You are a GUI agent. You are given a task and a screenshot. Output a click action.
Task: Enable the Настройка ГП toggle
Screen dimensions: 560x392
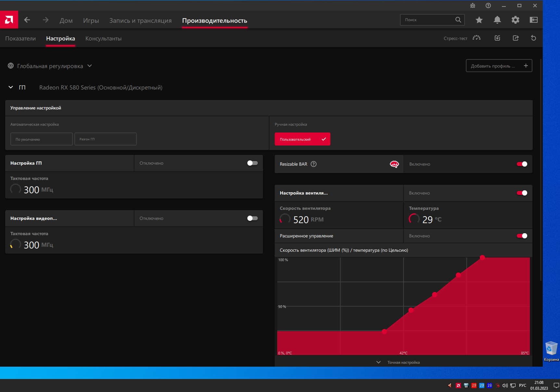click(252, 163)
